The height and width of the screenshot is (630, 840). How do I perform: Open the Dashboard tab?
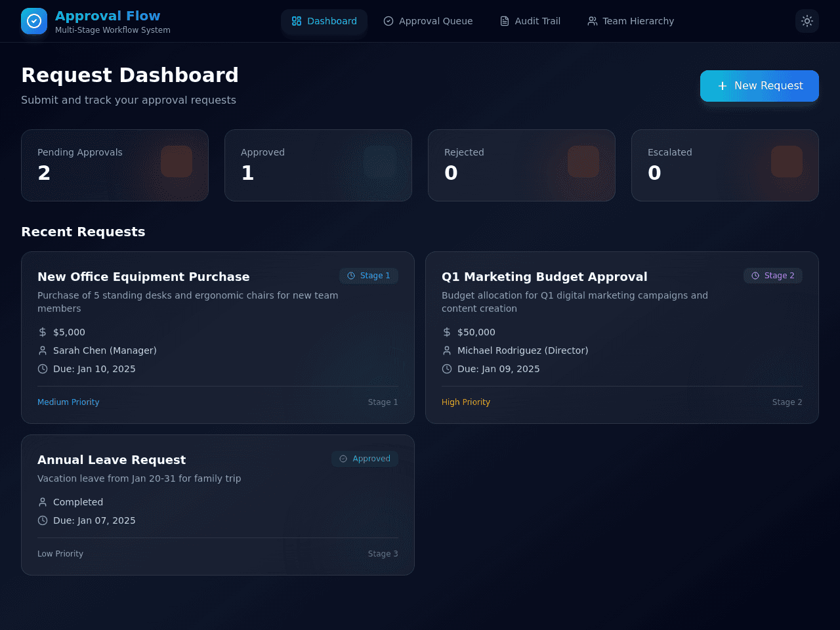click(324, 21)
